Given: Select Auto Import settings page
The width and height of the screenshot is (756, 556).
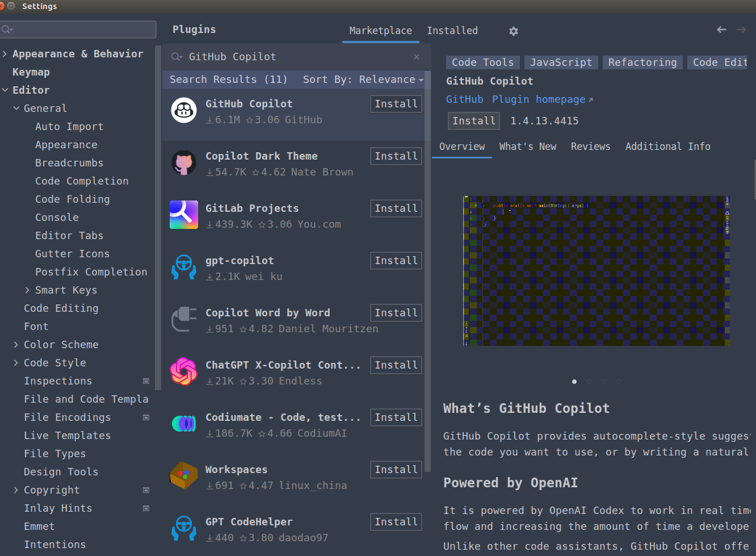Looking at the screenshot, I should 69,127.
